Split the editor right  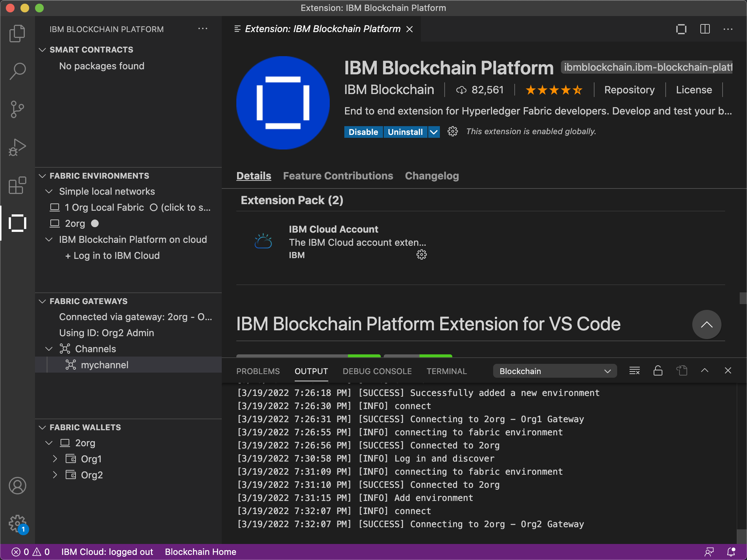click(x=705, y=29)
